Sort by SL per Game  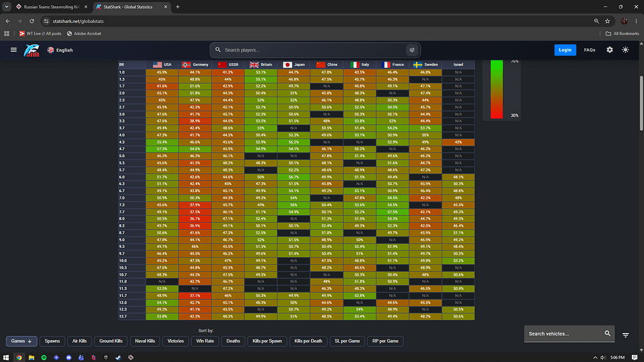(x=347, y=341)
